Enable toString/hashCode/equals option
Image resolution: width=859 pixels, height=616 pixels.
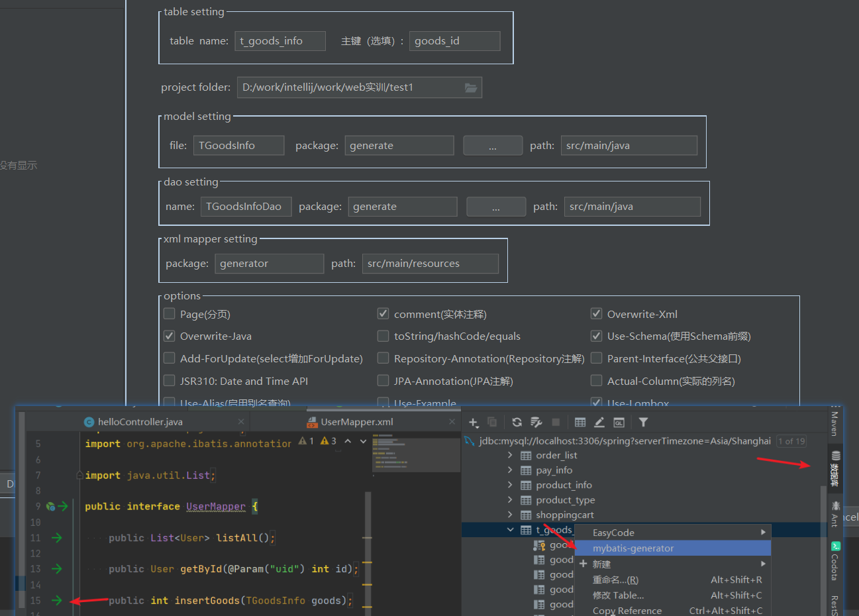383,336
